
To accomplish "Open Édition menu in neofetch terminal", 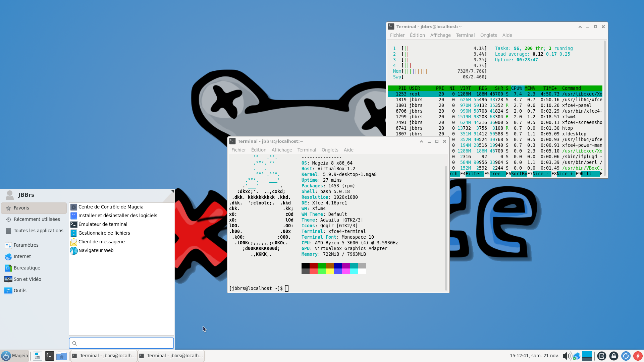I will (x=259, y=150).
